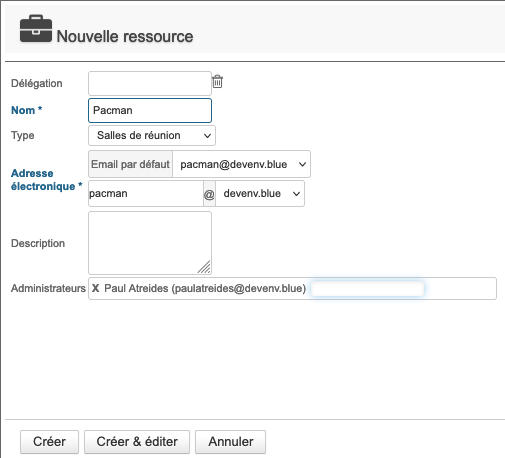The height and width of the screenshot is (458, 505).
Task: Click the Créer & éditer button
Action: click(x=137, y=442)
